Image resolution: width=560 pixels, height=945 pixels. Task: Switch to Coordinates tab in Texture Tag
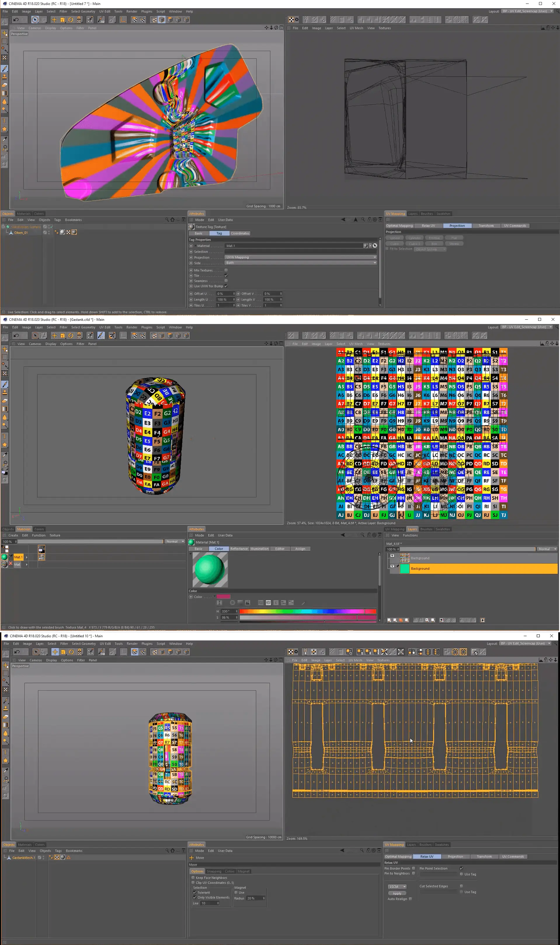[240, 233]
